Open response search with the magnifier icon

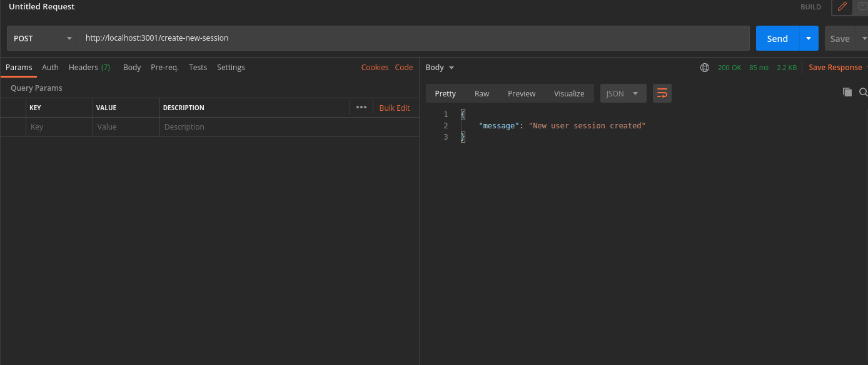click(x=863, y=92)
